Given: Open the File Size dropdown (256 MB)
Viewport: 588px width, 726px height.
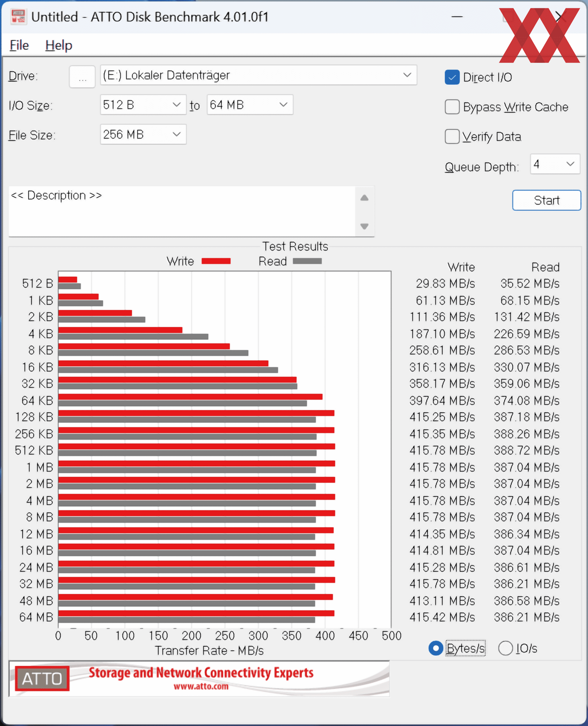Looking at the screenshot, I should click(143, 134).
